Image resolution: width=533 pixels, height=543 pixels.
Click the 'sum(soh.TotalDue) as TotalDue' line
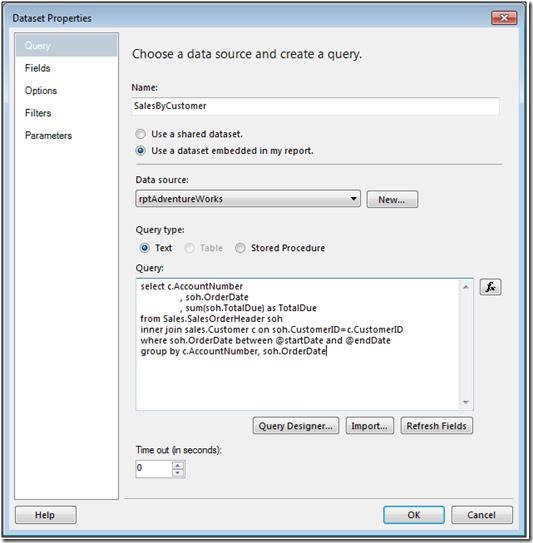click(x=248, y=308)
